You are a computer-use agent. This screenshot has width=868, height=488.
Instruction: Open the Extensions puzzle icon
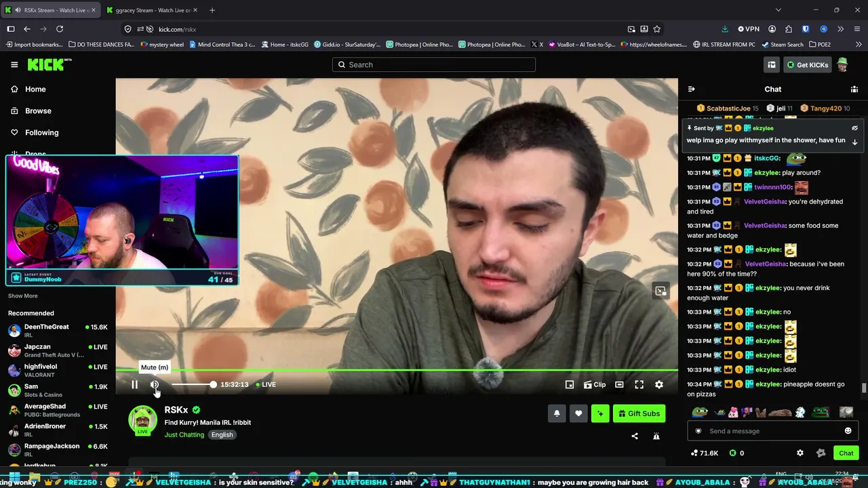(789, 29)
